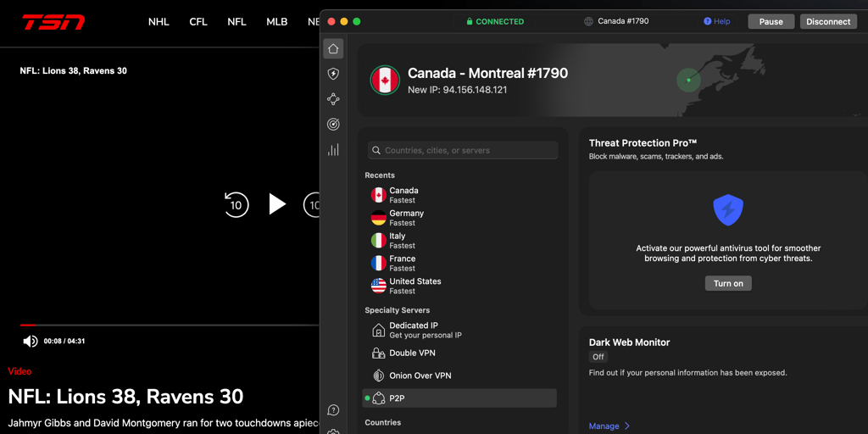Open the Dark Web Monitor radar icon
The image size is (868, 434).
point(333,125)
